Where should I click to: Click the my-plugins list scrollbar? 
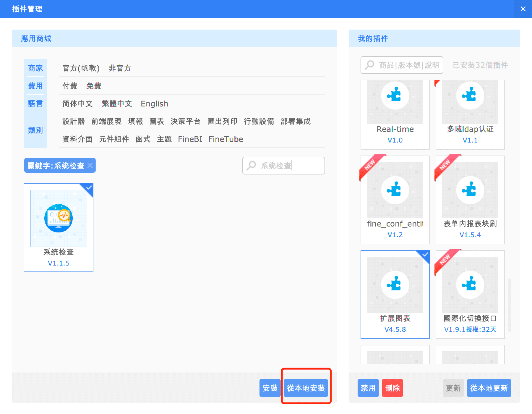point(510,305)
